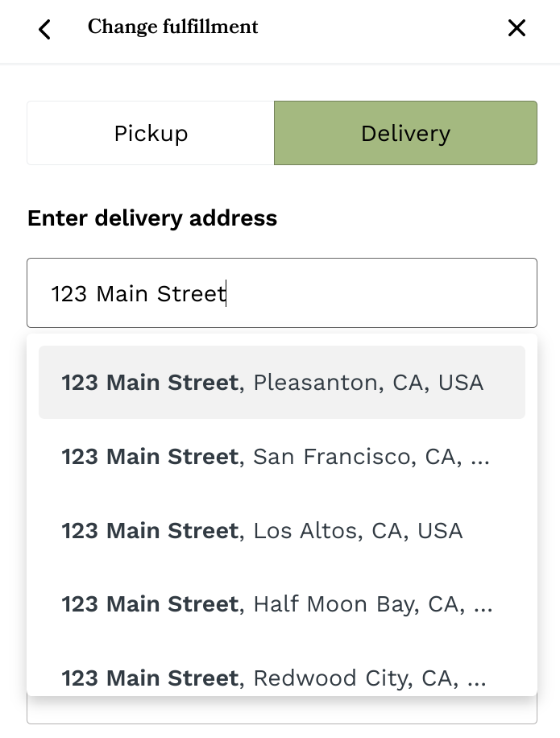Close the Change fulfillment panel

[x=516, y=28]
